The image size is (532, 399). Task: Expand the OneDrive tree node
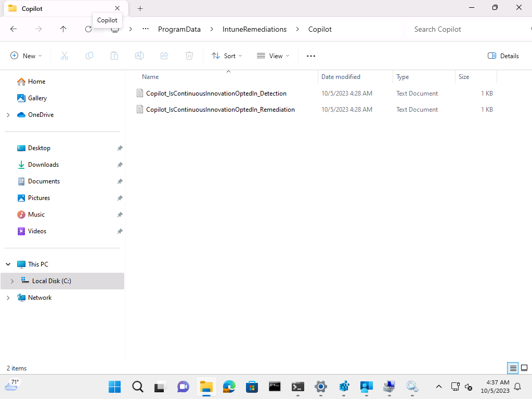coord(8,115)
